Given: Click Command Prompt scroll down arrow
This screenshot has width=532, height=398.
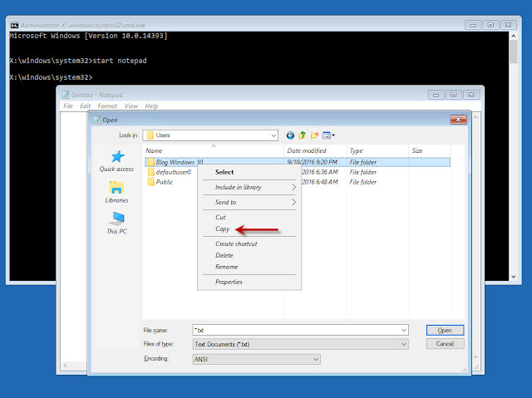Looking at the screenshot, I should tap(514, 277).
